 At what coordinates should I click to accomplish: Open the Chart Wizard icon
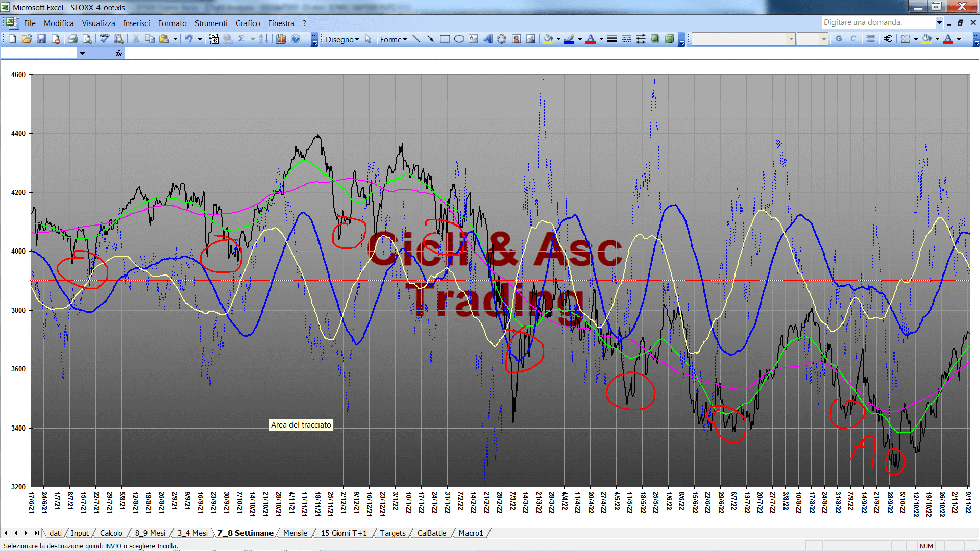pos(281,39)
